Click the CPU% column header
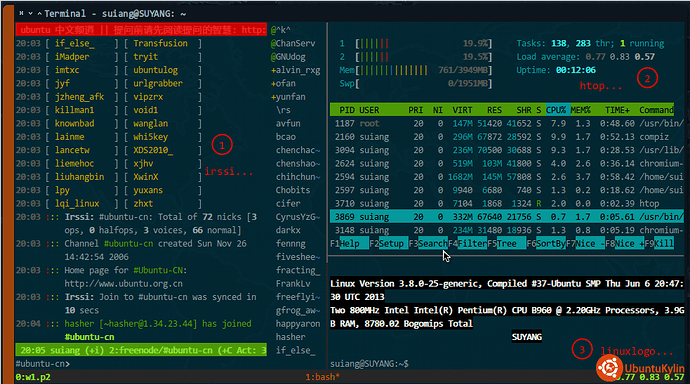Viewport: 690px width, 384px height. (x=556, y=110)
